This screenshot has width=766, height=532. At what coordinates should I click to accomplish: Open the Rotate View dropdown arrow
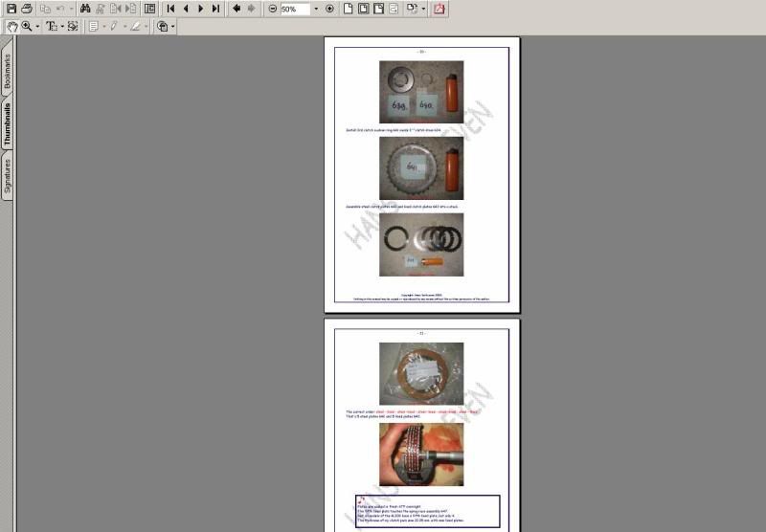click(423, 9)
